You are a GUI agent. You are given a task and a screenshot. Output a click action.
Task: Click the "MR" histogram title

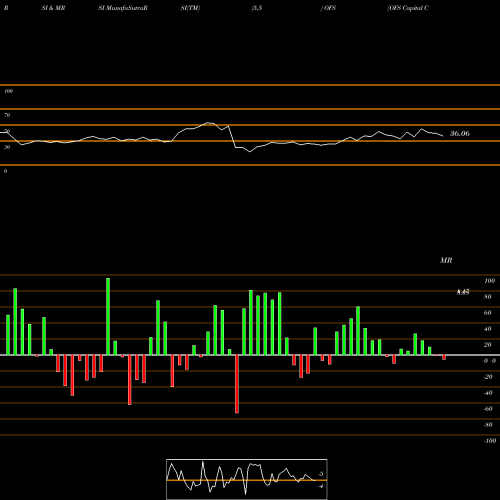point(446,260)
